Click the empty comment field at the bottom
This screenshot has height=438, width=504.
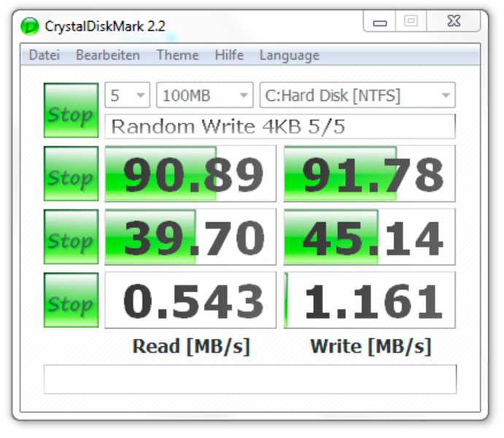[x=250, y=379]
